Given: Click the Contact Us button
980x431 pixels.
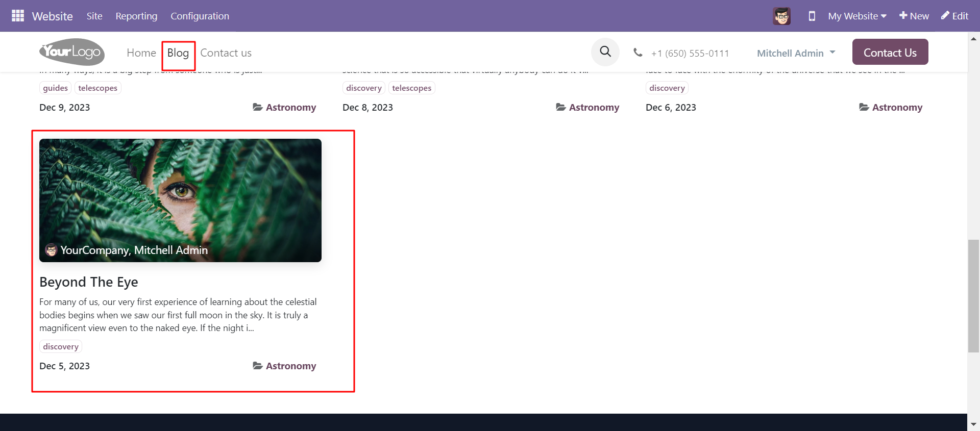Looking at the screenshot, I should (x=890, y=52).
